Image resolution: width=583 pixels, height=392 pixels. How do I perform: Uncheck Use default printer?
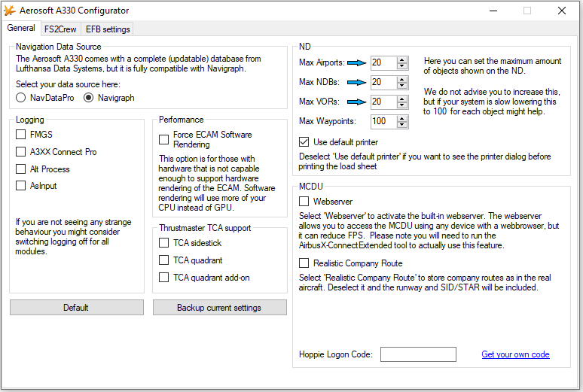[x=304, y=142]
